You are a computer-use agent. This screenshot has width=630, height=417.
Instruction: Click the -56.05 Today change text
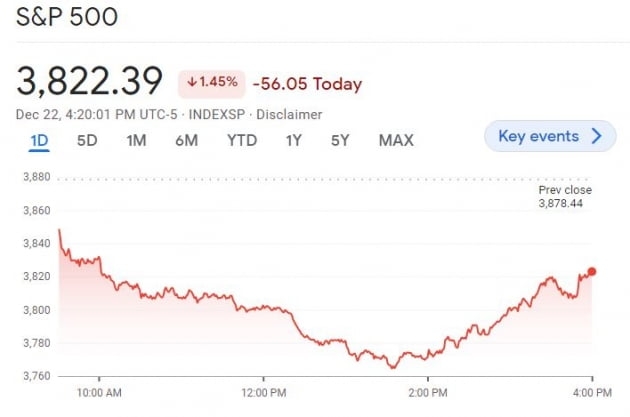click(x=307, y=84)
